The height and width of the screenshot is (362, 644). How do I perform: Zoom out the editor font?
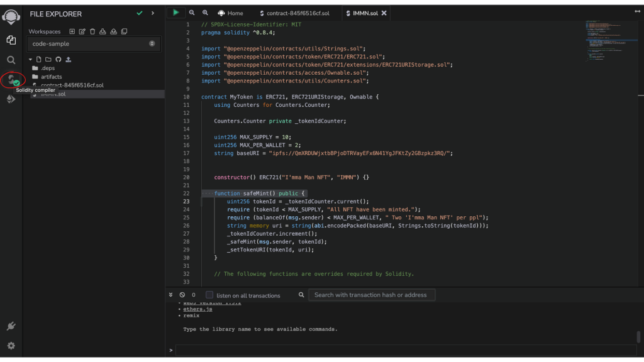click(192, 13)
